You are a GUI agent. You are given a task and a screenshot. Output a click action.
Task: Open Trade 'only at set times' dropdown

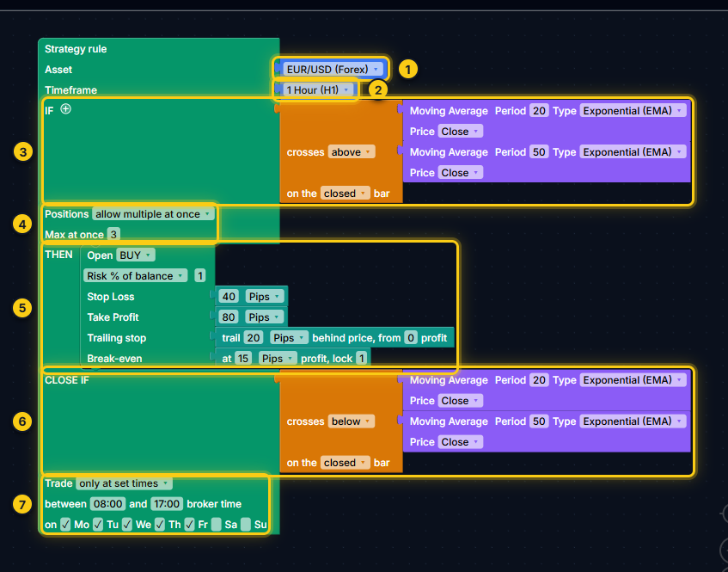point(124,483)
